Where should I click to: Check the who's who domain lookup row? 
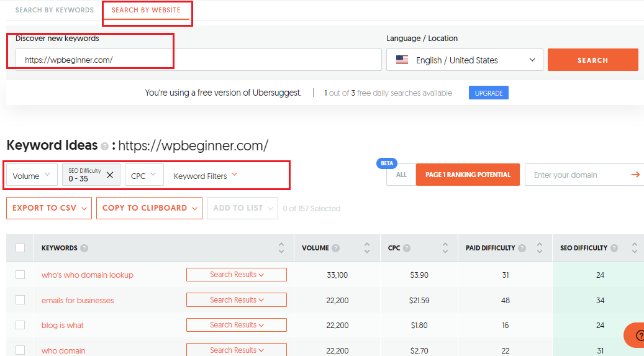coord(20,275)
